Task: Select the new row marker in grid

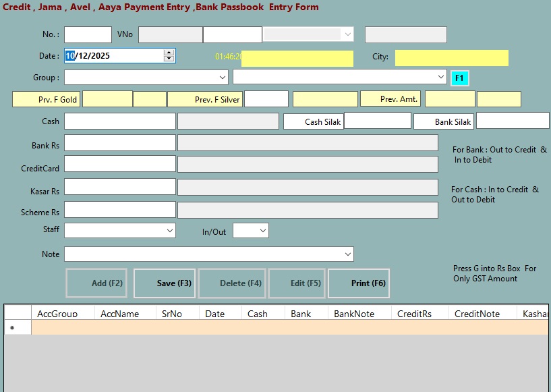Action: pyautogui.click(x=12, y=328)
